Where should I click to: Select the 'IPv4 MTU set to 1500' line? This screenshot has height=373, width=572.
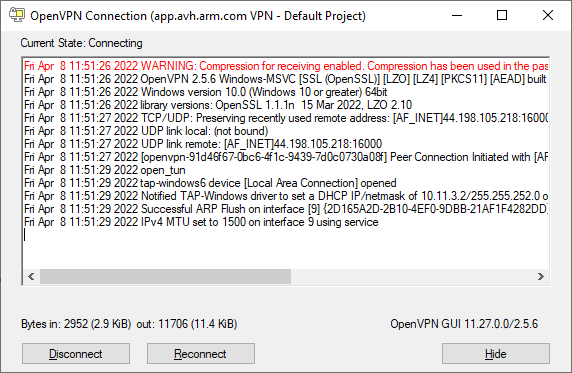(x=201, y=222)
